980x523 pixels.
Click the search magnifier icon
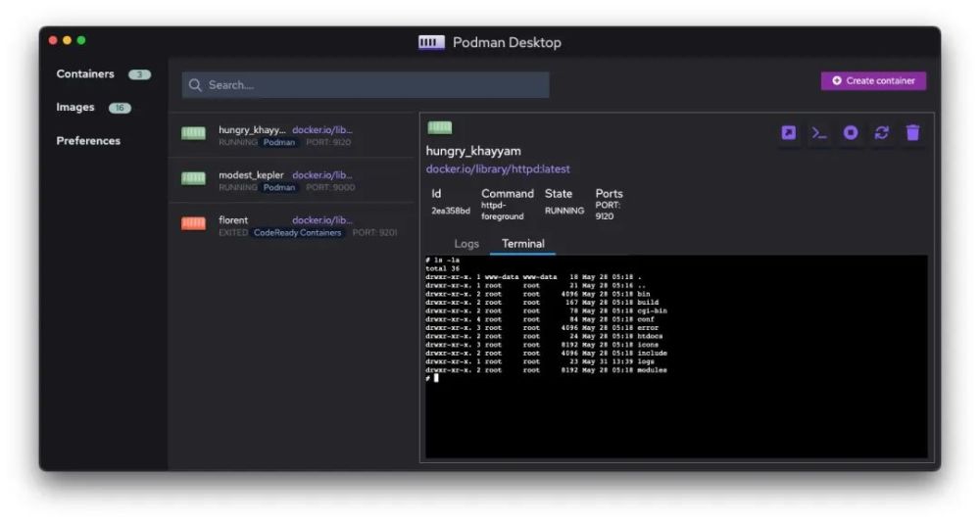(x=195, y=85)
